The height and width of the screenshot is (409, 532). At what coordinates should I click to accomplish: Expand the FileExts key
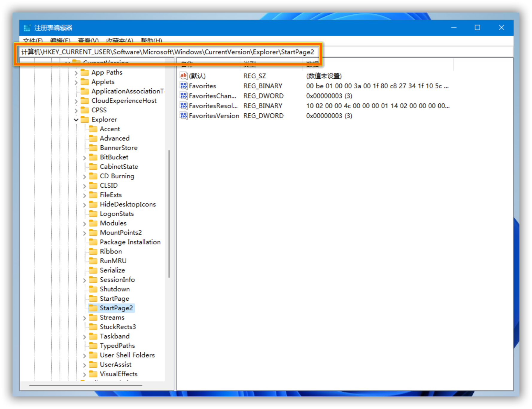[84, 195]
